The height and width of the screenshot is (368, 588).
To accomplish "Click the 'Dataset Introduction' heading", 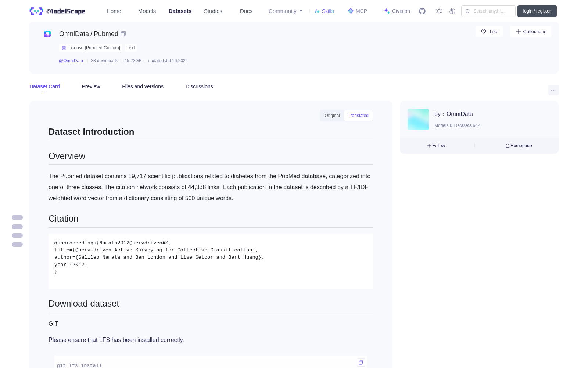I will 91,132.
